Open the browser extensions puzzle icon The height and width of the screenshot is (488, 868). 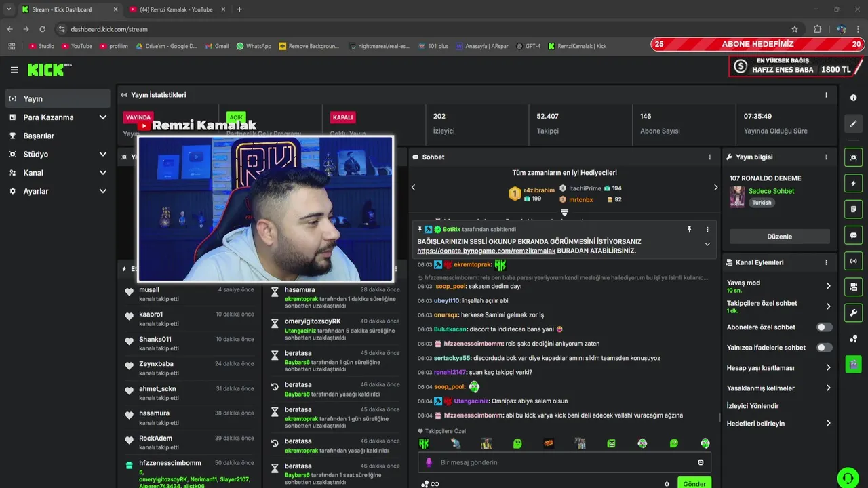pyautogui.click(x=817, y=29)
